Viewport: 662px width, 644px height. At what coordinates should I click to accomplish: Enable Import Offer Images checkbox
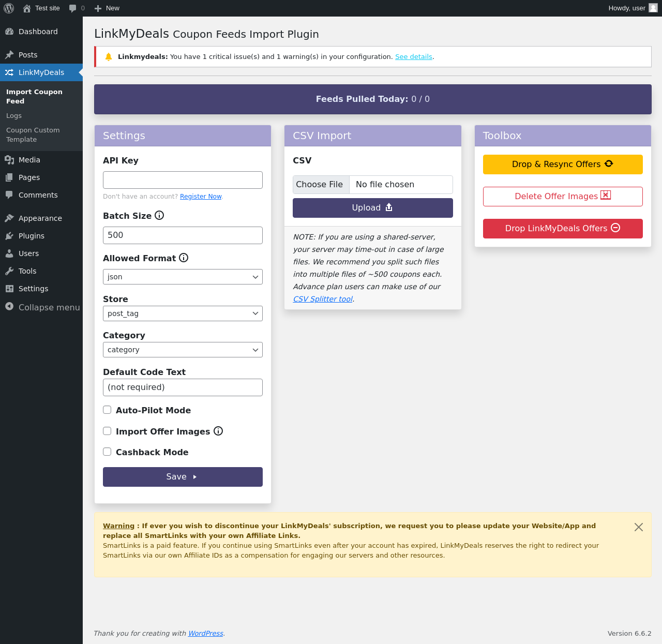coord(107,431)
